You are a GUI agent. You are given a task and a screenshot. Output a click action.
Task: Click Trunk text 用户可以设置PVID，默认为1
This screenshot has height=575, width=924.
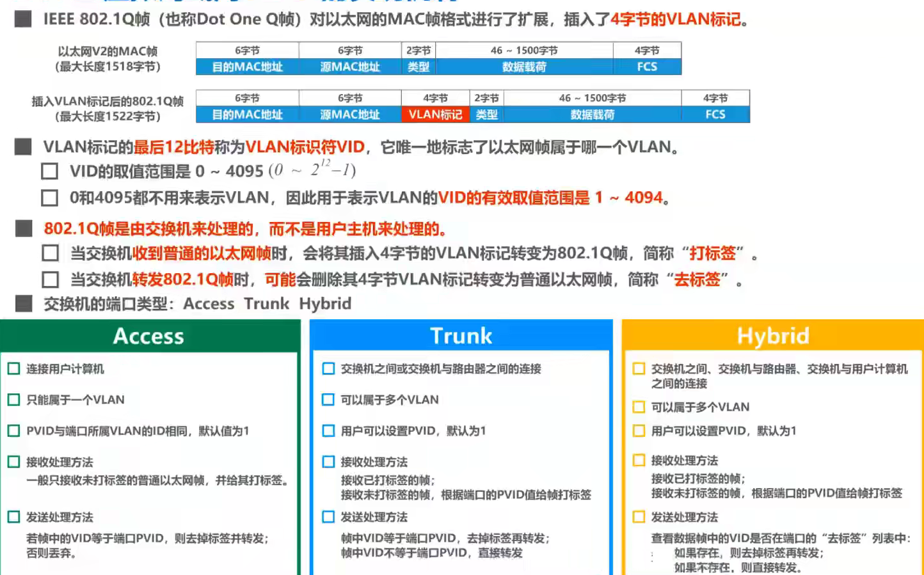point(413,431)
